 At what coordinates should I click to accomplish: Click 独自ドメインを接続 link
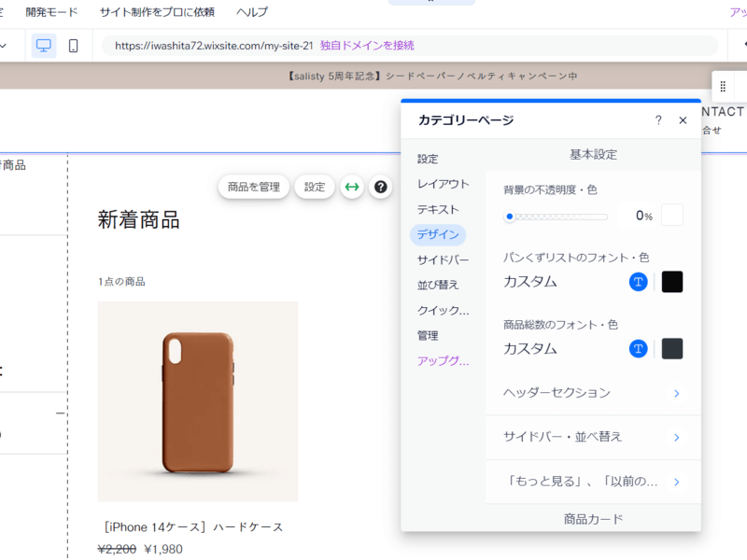coord(367,45)
